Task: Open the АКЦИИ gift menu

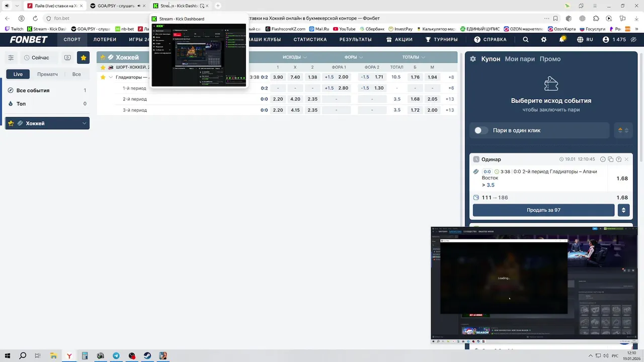Action: (399, 40)
